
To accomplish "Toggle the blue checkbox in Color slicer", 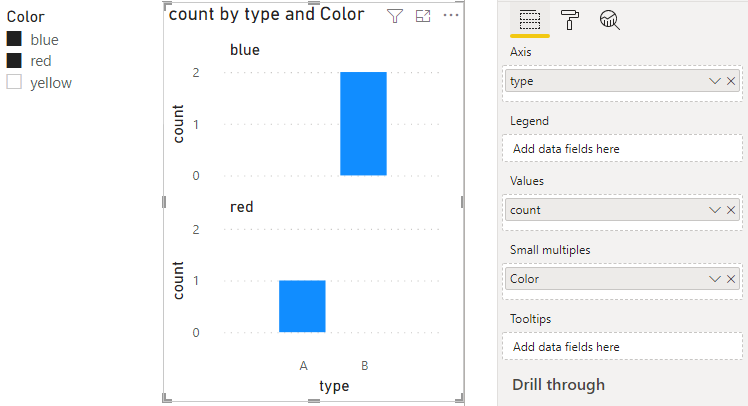I will (14, 39).
